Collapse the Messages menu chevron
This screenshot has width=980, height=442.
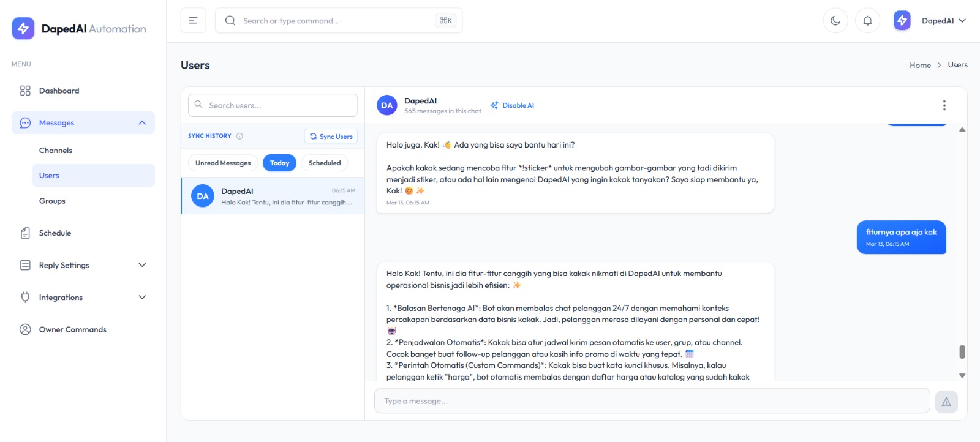[142, 123]
